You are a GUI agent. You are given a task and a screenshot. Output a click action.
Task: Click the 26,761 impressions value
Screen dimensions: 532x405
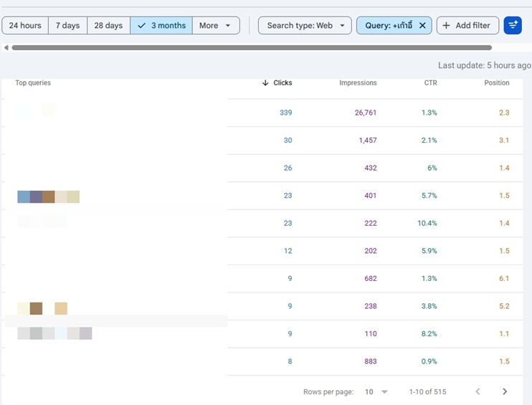[366, 113]
